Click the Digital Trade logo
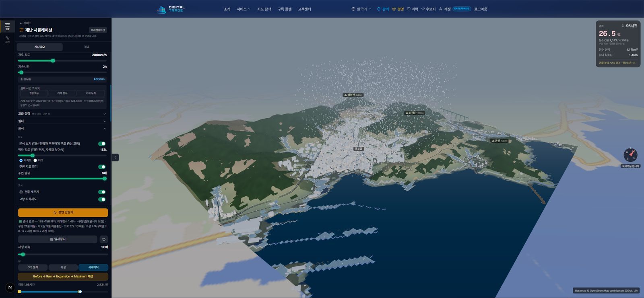644x298 pixels. pyautogui.click(x=171, y=9)
